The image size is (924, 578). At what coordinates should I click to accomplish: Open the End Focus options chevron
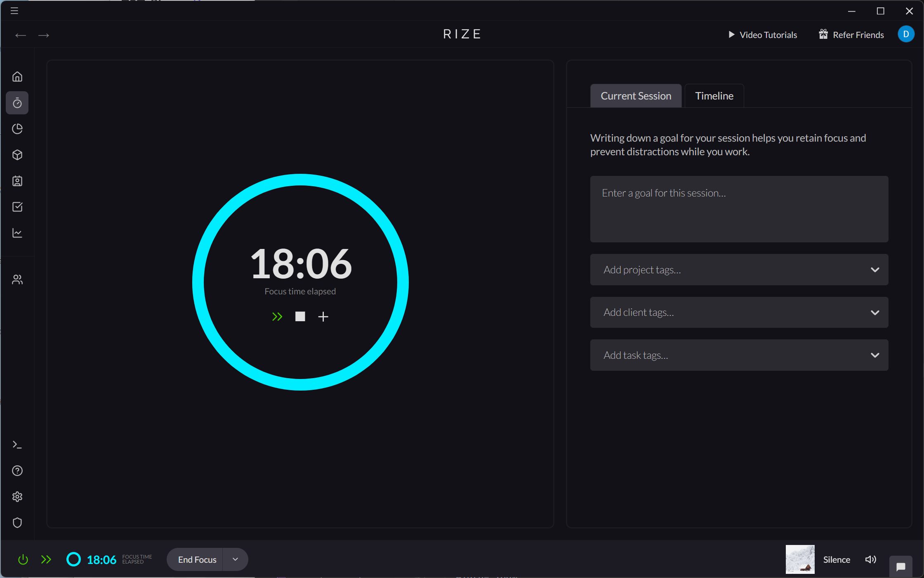pyautogui.click(x=235, y=559)
